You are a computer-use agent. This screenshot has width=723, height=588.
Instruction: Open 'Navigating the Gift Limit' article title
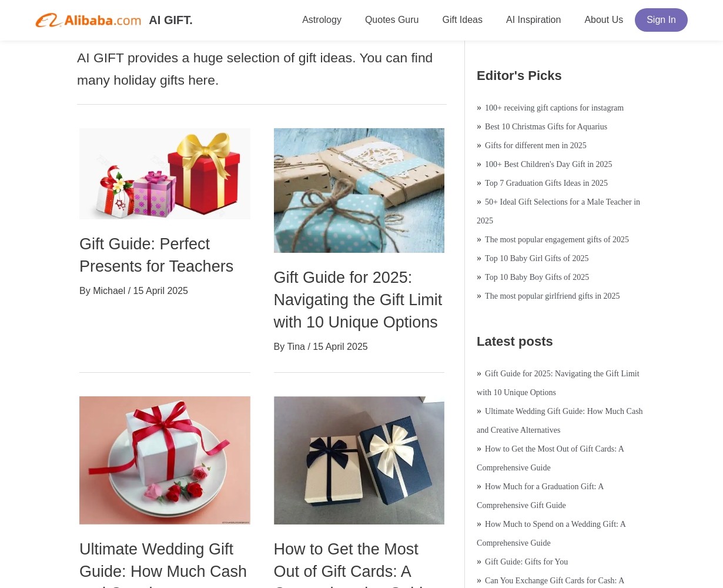click(357, 300)
